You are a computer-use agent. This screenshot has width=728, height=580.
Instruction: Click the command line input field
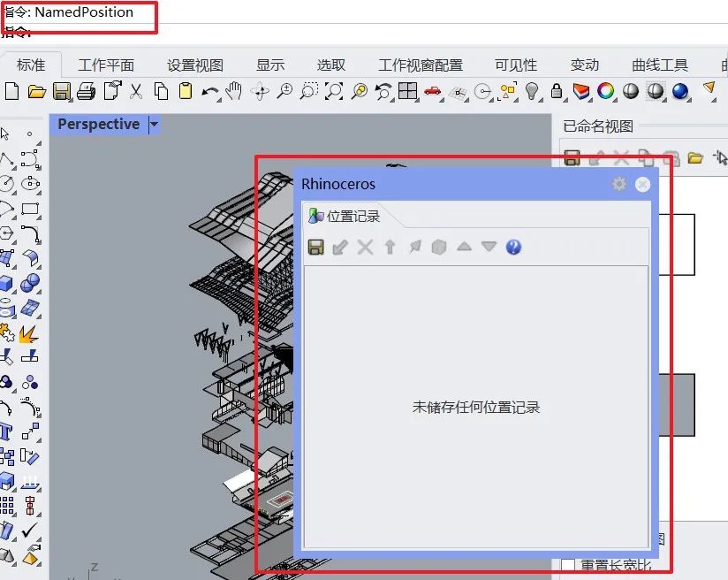(x=364, y=34)
